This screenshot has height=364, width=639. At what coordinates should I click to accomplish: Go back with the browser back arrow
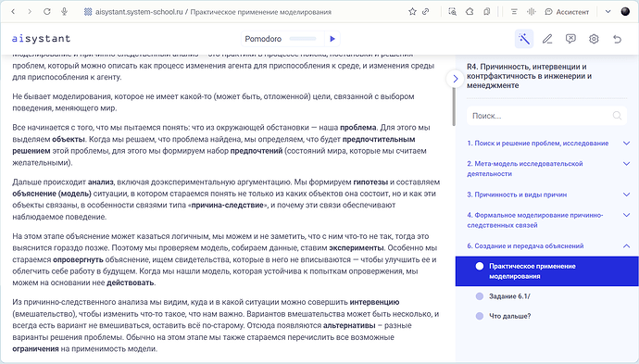point(13,12)
